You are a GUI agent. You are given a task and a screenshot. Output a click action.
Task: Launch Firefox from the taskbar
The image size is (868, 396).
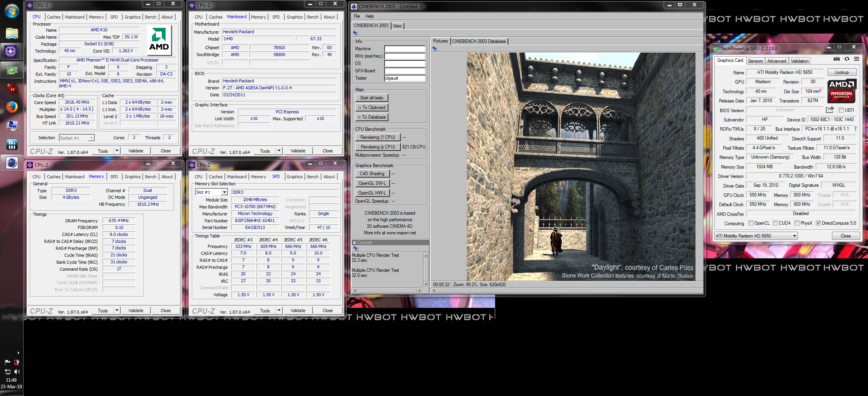pos(12,107)
